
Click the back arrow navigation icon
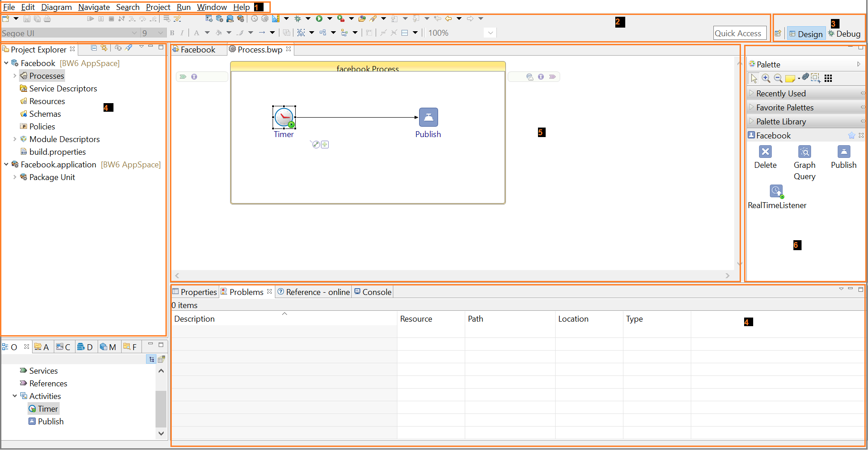pos(448,19)
